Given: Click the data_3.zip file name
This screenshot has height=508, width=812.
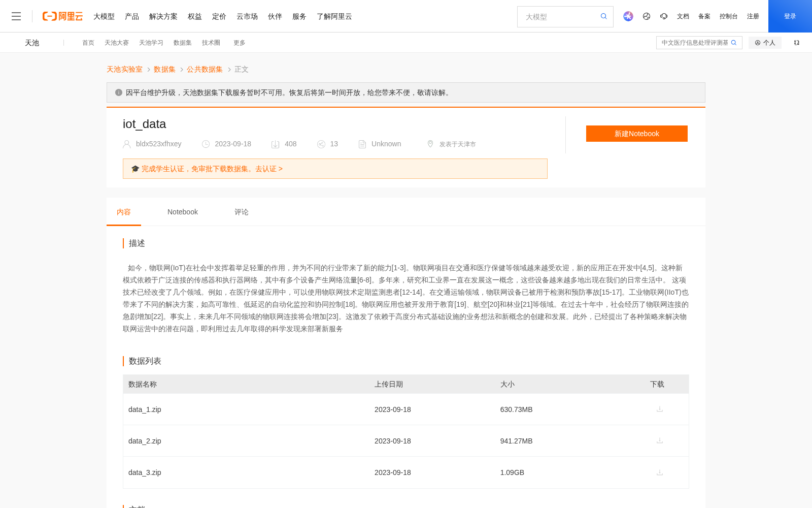Looking at the screenshot, I should tap(145, 472).
